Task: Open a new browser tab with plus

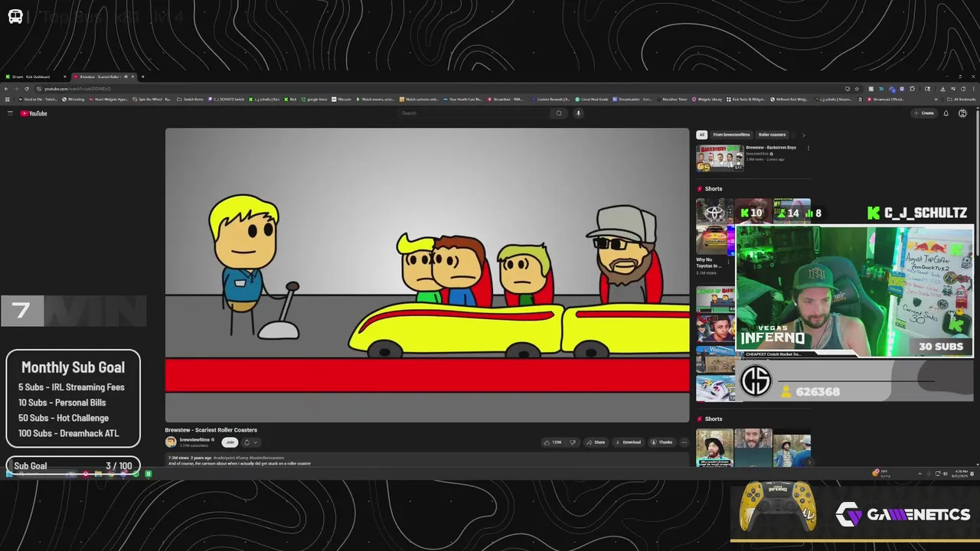Action: tap(142, 77)
